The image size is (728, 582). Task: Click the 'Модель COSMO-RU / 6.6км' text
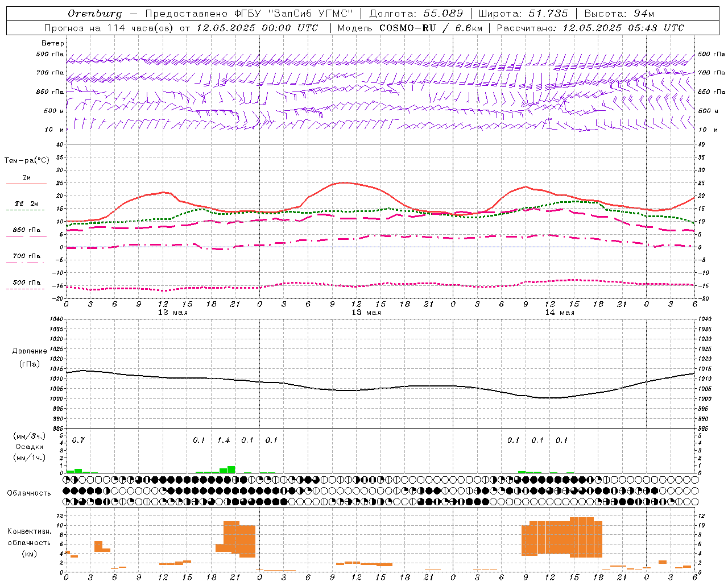pyautogui.click(x=409, y=28)
